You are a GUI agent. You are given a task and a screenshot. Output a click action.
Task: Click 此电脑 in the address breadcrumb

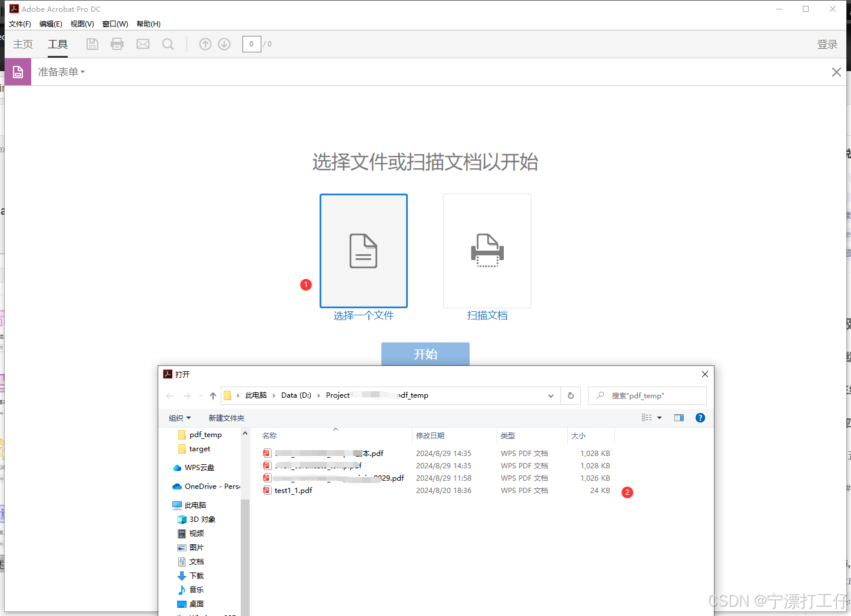pyautogui.click(x=256, y=395)
